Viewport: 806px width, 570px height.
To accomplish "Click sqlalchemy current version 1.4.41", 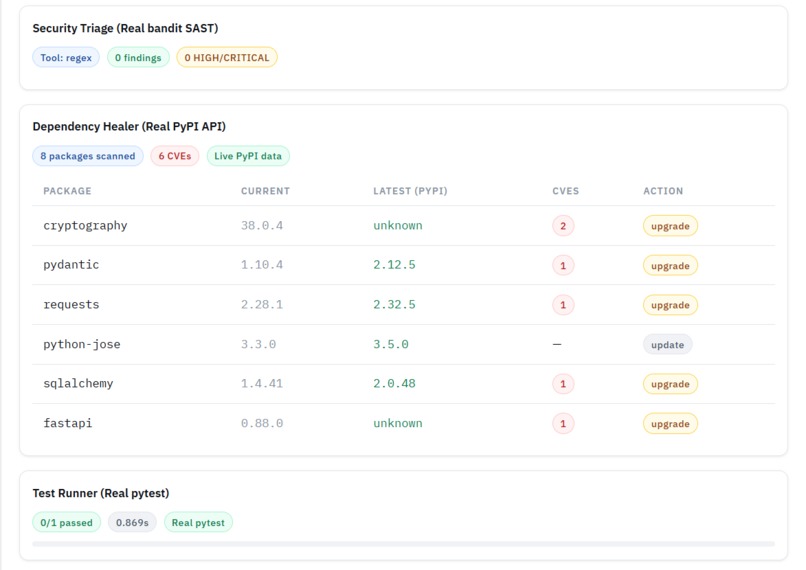I will click(x=262, y=383).
